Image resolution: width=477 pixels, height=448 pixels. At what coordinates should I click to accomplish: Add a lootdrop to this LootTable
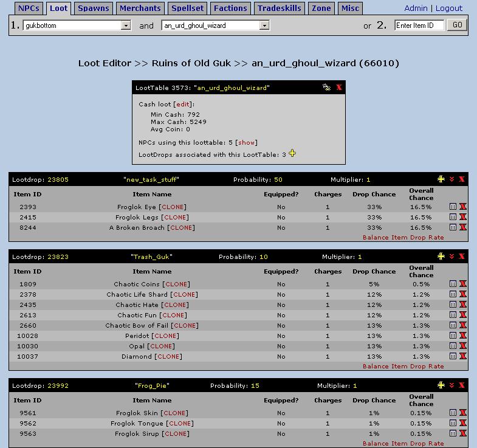click(292, 154)
